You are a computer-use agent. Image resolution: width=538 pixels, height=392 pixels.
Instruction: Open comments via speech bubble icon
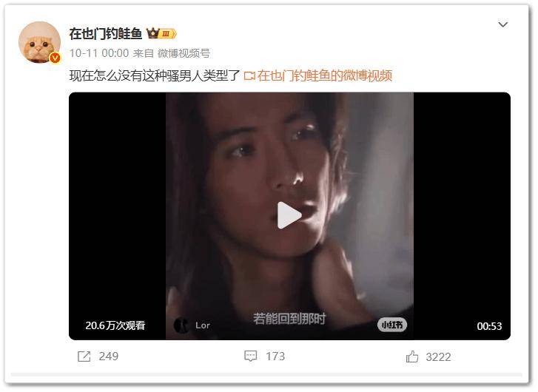point(250,356)
